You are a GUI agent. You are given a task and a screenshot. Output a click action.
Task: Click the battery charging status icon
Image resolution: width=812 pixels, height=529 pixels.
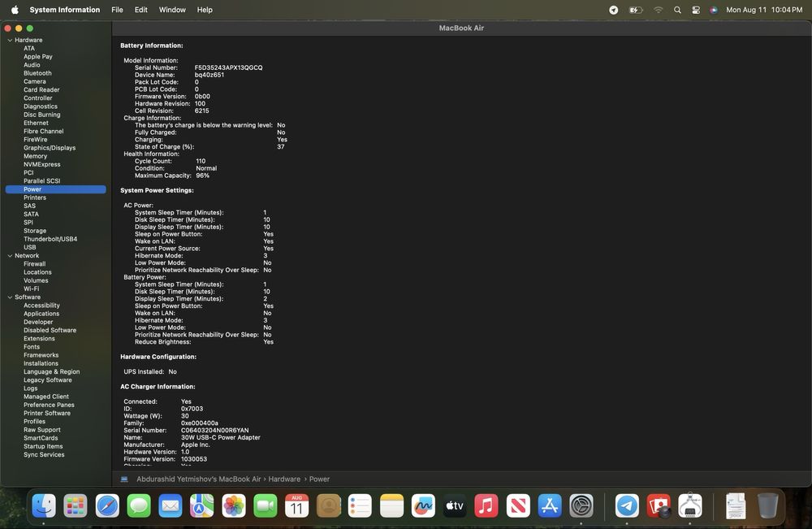pyautogui.click(x=636, y=10)
